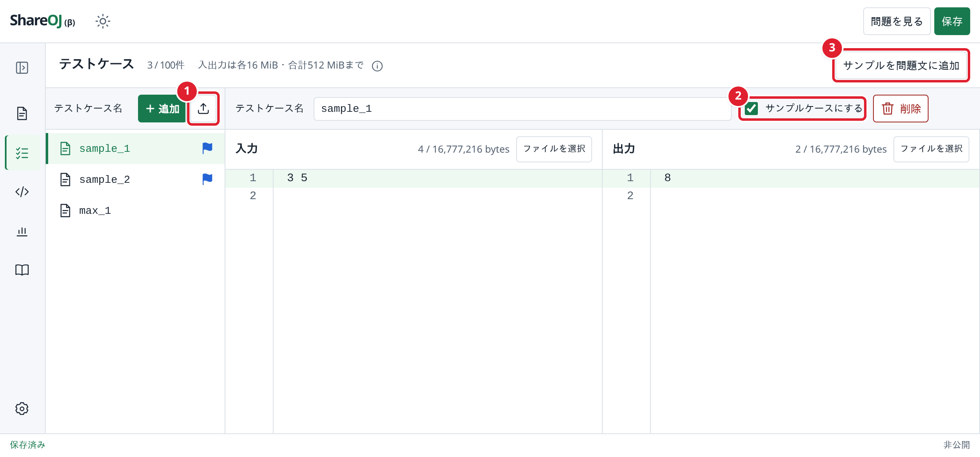The image size is (980, 457).
Task: Click the テストケース名 input field containing sample_1
Action: coord(522,109)
